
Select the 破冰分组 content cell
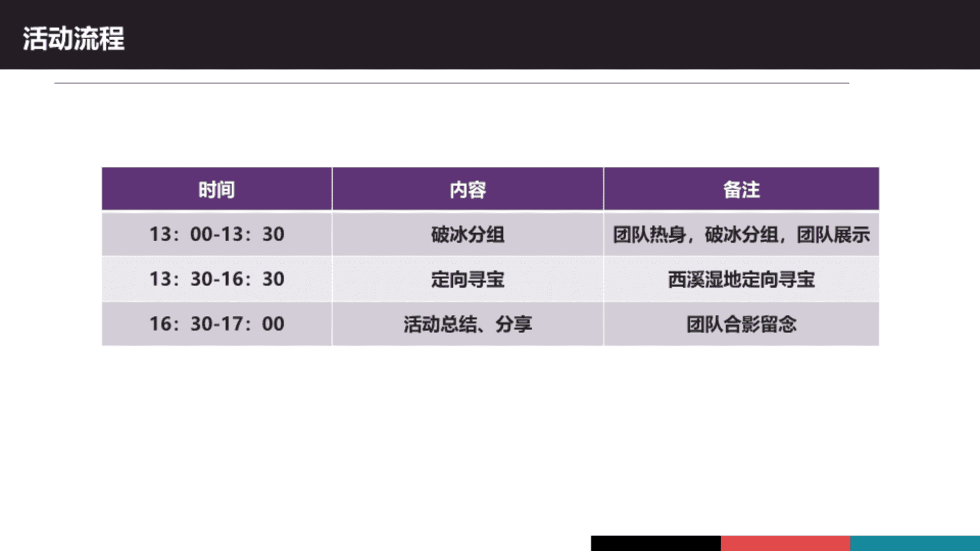pos(468,234)
